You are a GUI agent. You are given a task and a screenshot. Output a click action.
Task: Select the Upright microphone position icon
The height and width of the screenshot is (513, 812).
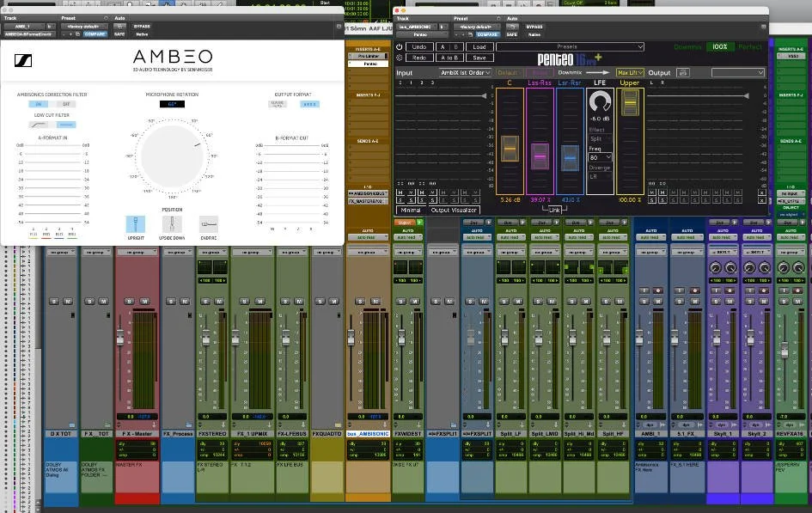(x=135, y=223)
